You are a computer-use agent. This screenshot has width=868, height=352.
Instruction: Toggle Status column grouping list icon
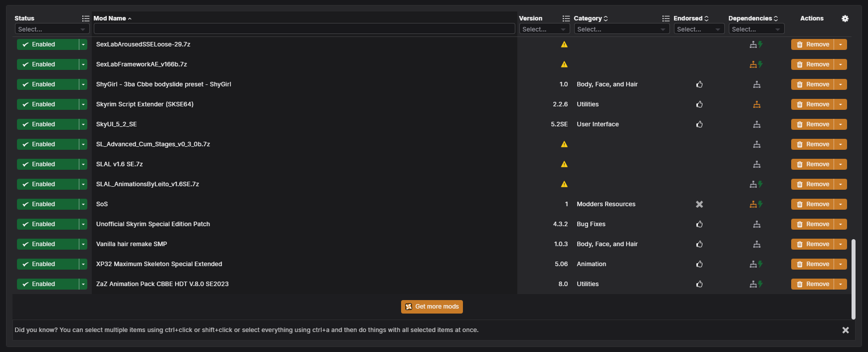click(x=86, y=18)
